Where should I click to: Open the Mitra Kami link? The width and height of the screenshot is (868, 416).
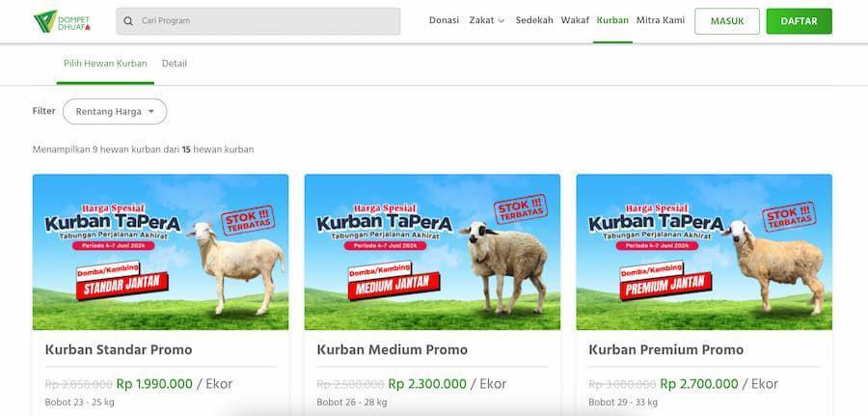(661, 20)
